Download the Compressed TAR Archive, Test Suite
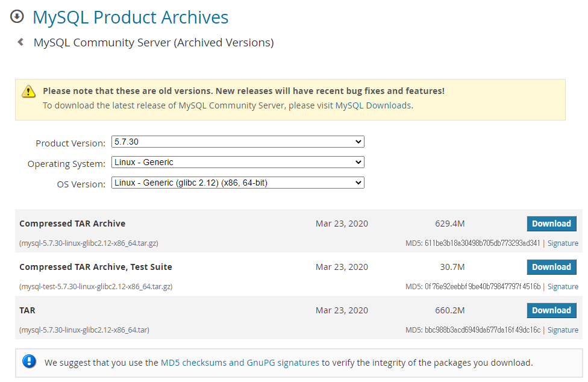This screenshot has width=588, height=382. [x=551, y=268]
